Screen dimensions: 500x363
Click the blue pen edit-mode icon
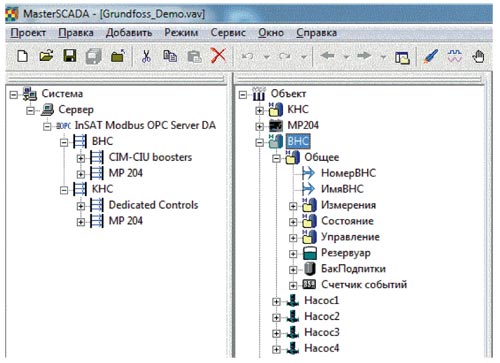[x=431, y=56]
